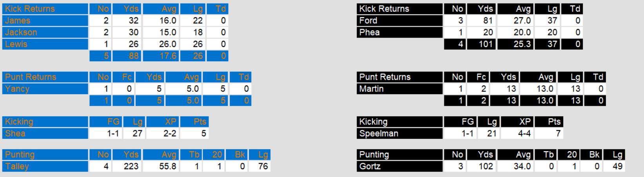
Task: Select the Ford player name cell
Action: (400, 20)
